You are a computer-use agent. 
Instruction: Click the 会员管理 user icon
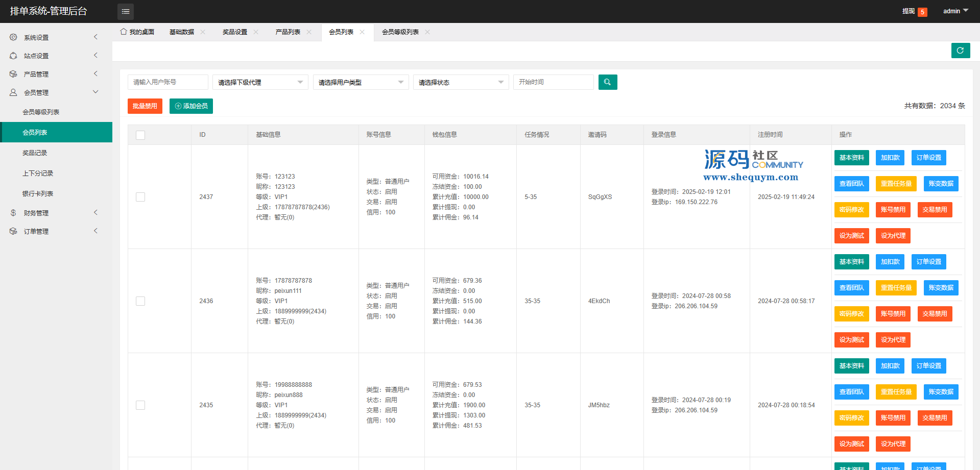tap(13, 92)
